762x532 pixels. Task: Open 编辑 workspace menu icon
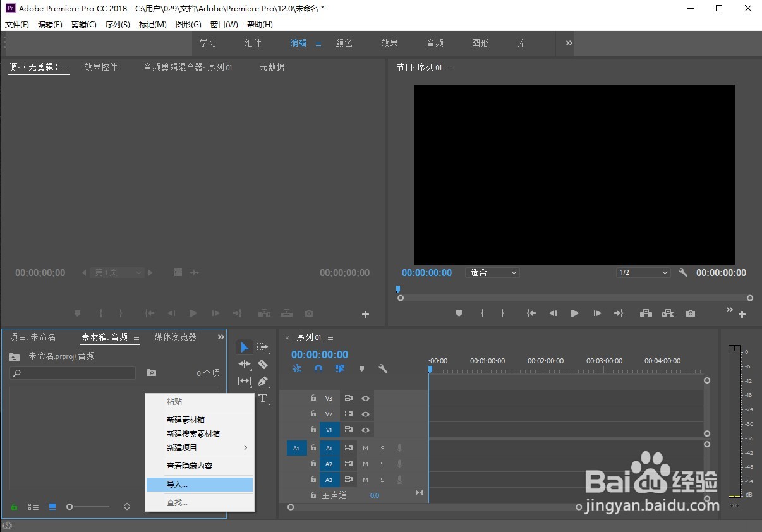pos(318,44)
